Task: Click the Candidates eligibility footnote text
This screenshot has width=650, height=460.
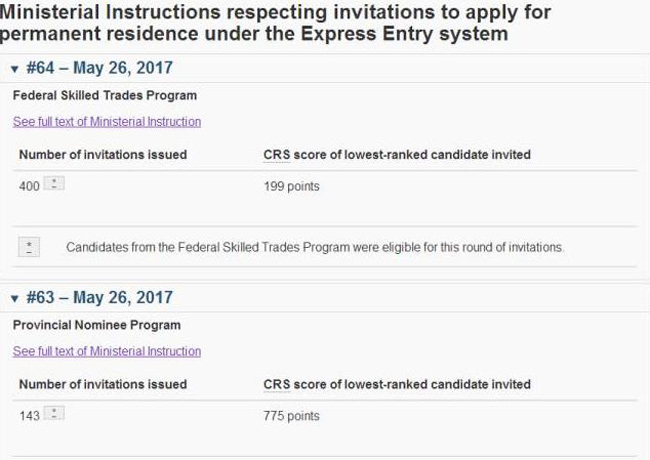Action: point(315,247)
